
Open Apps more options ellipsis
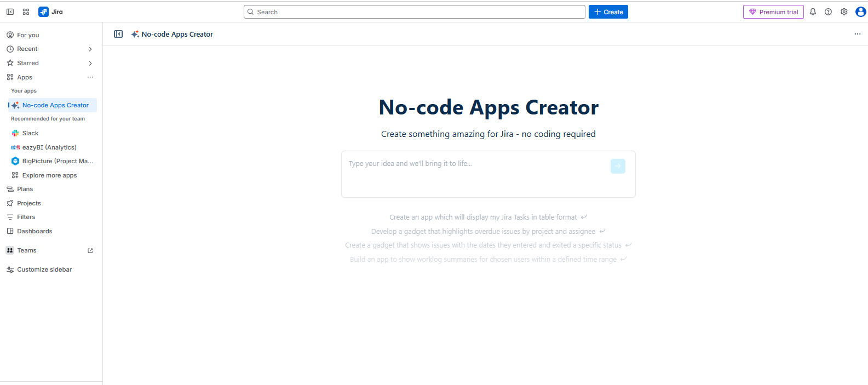90,77
